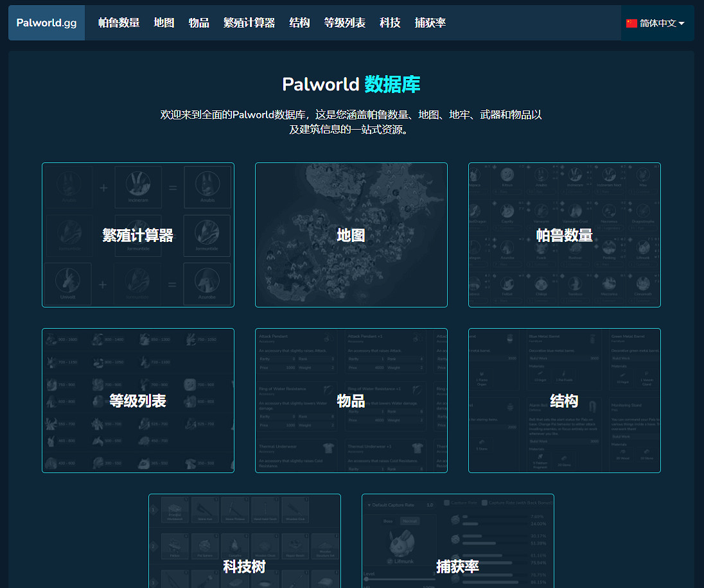The width and height of the screenshot is (704, 588).
Task: Click the 结构 navigation item
Action: [299, 23]
